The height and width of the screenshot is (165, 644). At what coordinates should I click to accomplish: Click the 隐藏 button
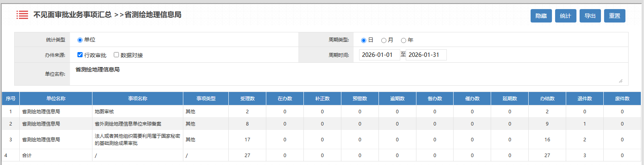coord(541,16)
